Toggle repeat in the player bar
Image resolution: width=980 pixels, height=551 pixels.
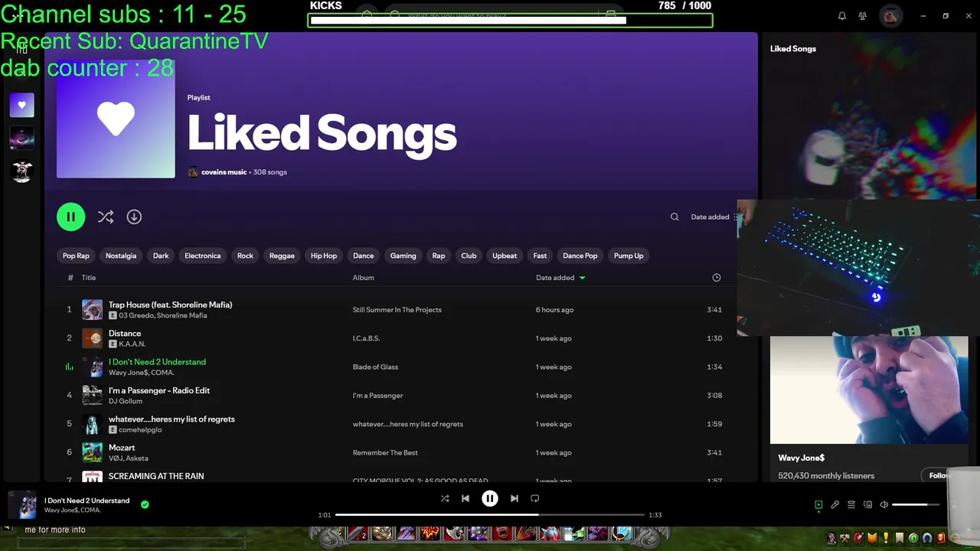(x=535, y=498)
